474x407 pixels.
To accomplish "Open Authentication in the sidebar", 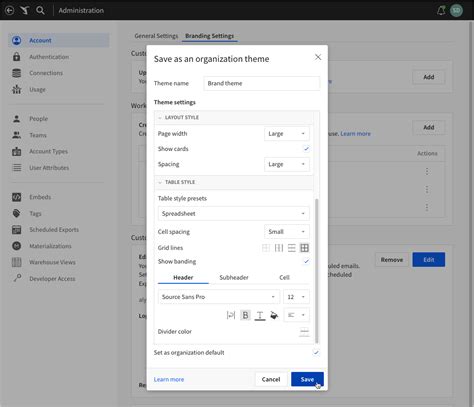I will (x=49, y=57).
